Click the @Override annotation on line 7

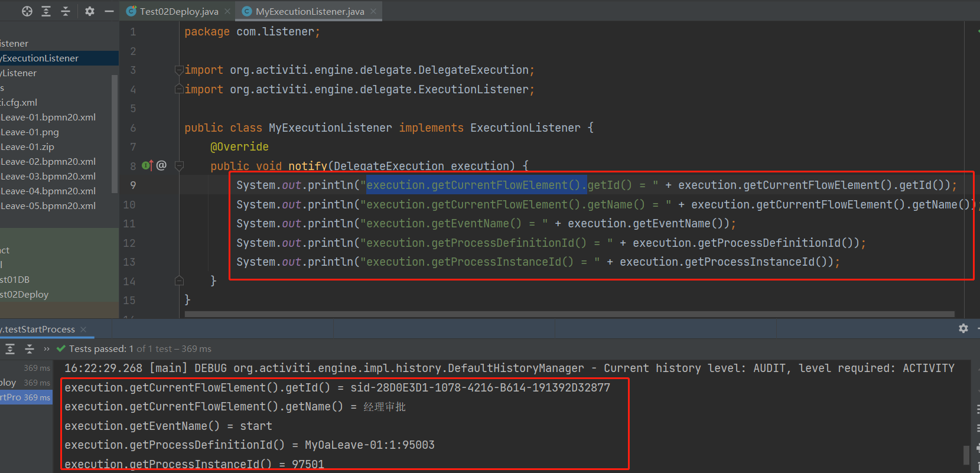[239, 146]
